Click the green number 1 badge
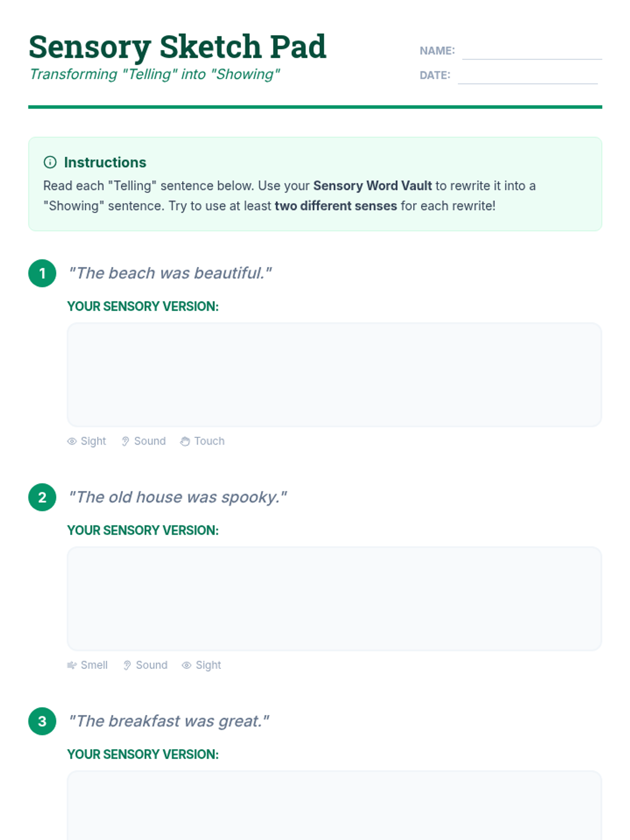 43,274
